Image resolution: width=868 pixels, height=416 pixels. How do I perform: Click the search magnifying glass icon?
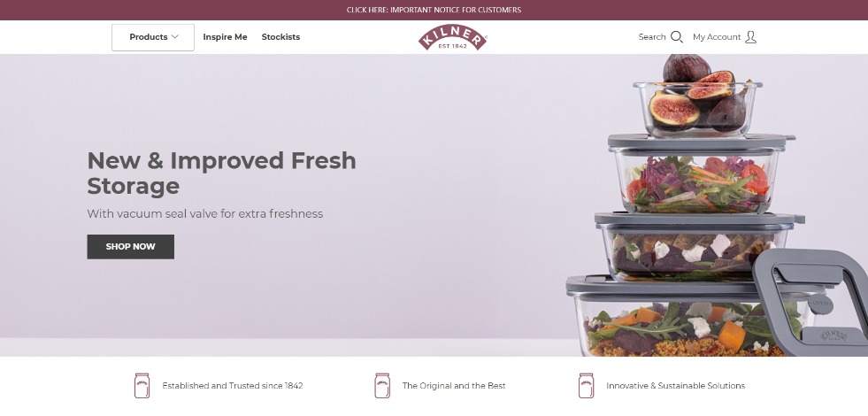(x=677, y=37)
